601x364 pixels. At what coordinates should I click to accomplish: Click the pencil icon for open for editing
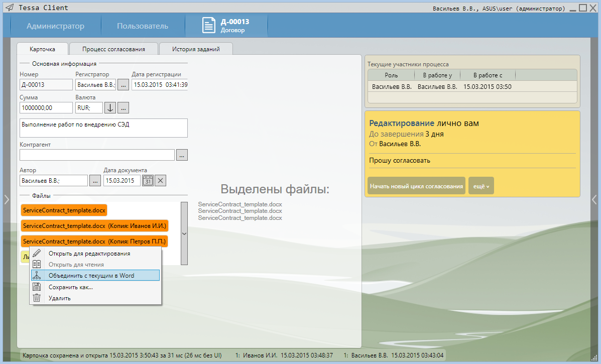[x=37, y=254]
